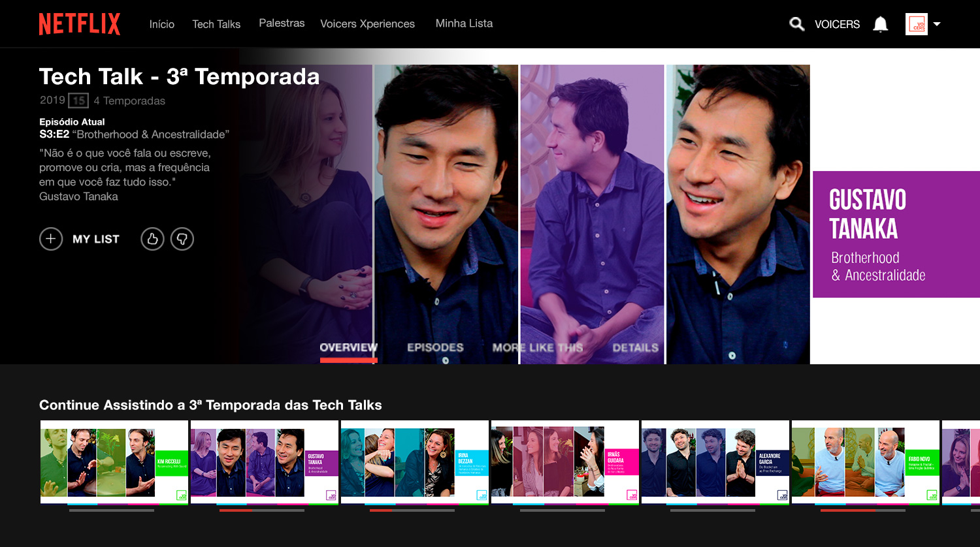Open the Alexandre Garcia episode thumbnail
The width and height of the screenshot is (980, 547).
point(715,462)
